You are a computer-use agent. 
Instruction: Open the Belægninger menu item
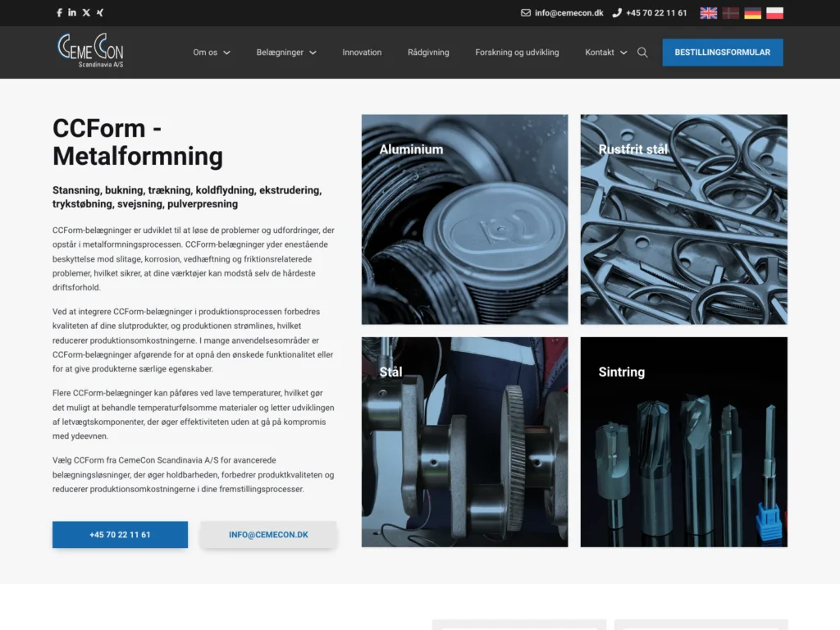280,52
